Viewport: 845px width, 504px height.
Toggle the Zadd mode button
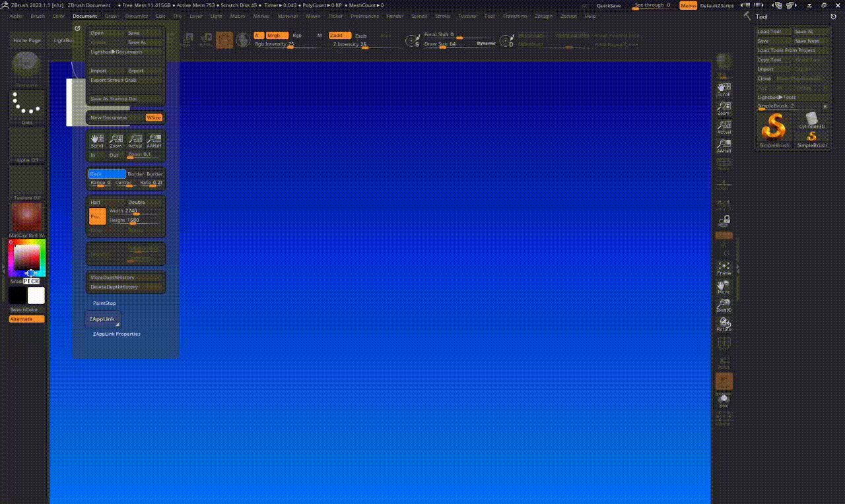click(x=340, y=35)
